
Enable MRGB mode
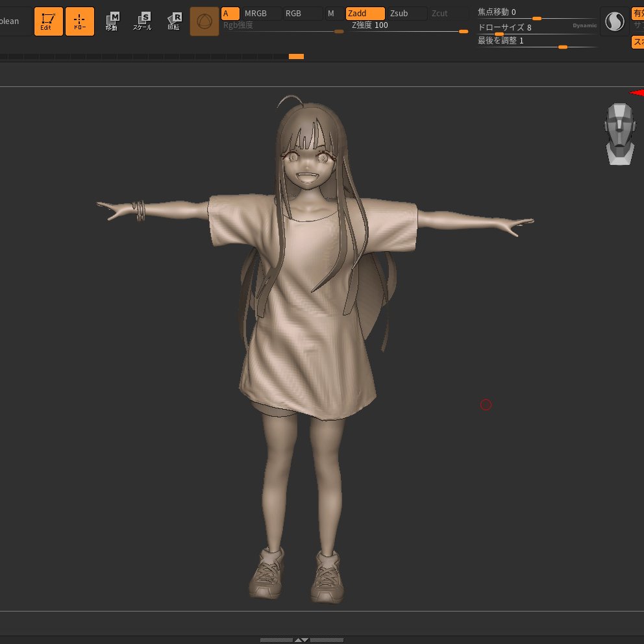pos(261,14)
